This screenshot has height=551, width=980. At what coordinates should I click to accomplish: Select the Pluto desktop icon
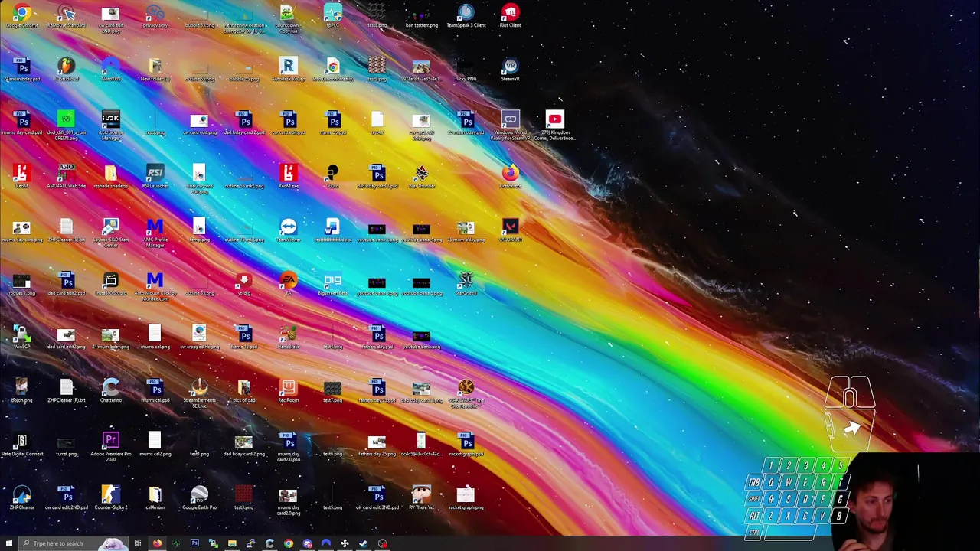tap(332, 174)
